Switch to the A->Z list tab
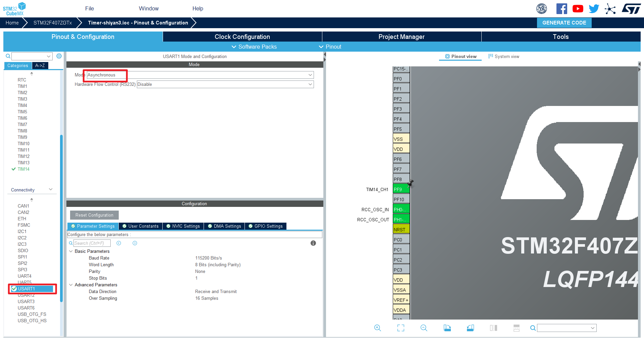 click(x=40, y=65)
